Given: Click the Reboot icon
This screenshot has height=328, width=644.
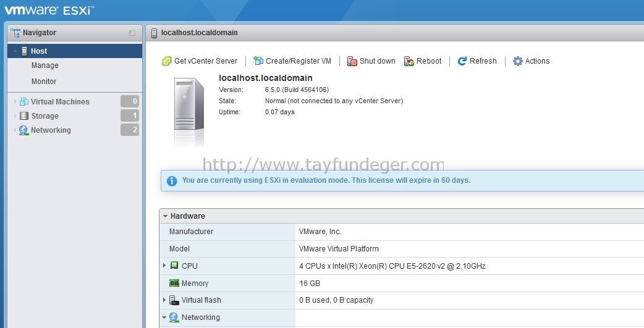Looking at the screenshot, I should (x=409, y=61).
